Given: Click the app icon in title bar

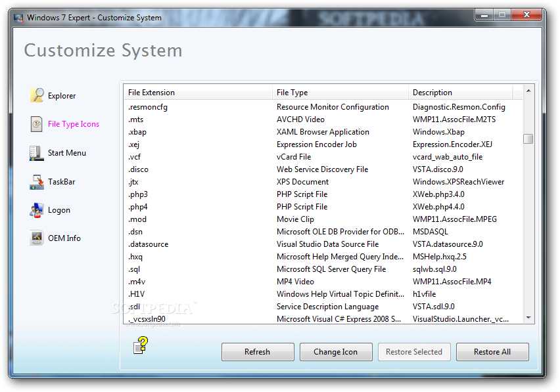Looking at the screenshot, I should (18, 18).
